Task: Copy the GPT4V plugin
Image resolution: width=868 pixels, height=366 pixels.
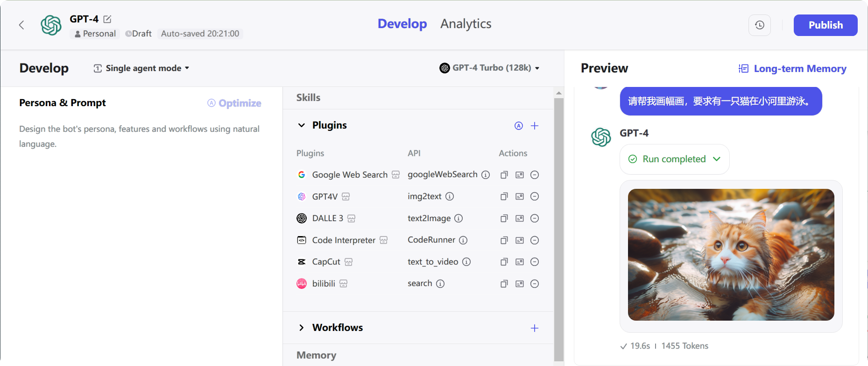Action: (504, 196)
